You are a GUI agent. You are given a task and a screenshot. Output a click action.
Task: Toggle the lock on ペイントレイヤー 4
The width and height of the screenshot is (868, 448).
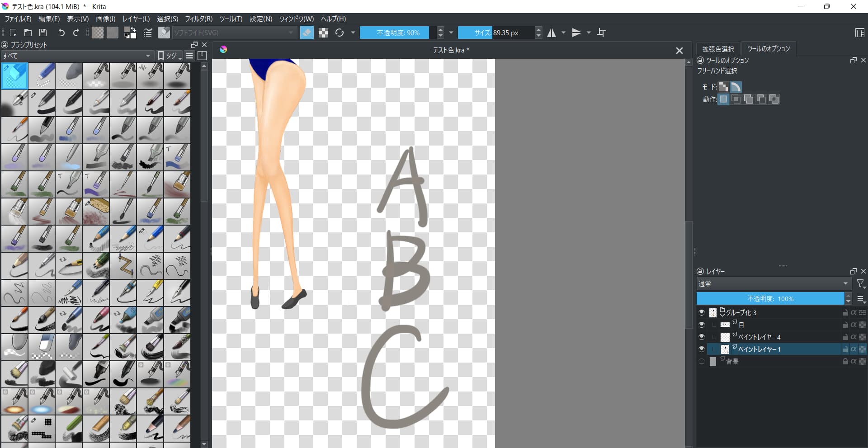point(844,337)
